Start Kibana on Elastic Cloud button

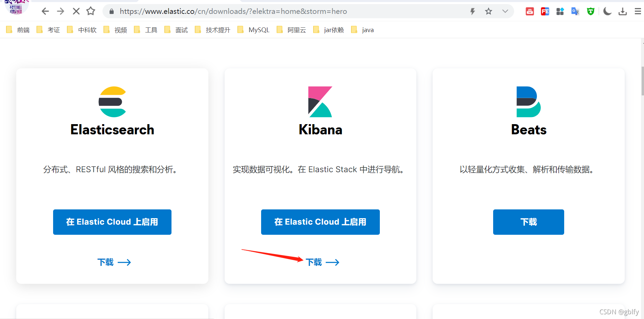[x=320, y=222]
